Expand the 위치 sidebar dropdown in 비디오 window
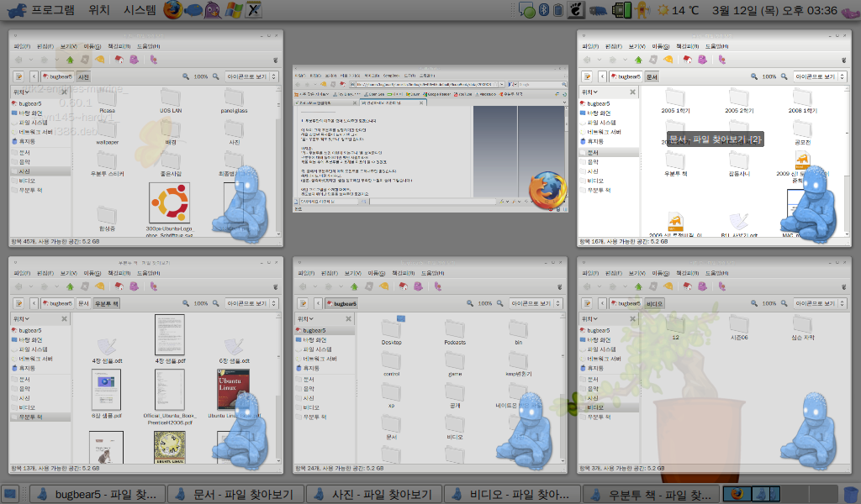This screenshot has width=861, height=504. pyautogui.click(x=589, y=319)
